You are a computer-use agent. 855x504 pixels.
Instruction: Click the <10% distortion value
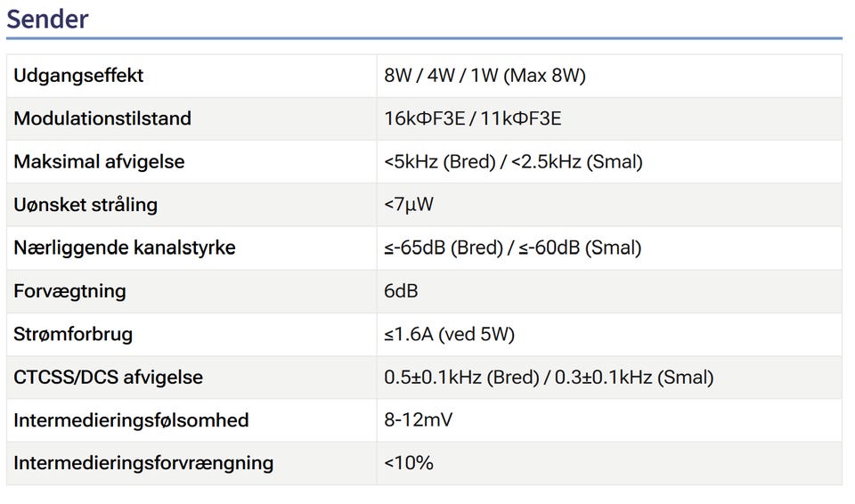(x=409, y=463)
